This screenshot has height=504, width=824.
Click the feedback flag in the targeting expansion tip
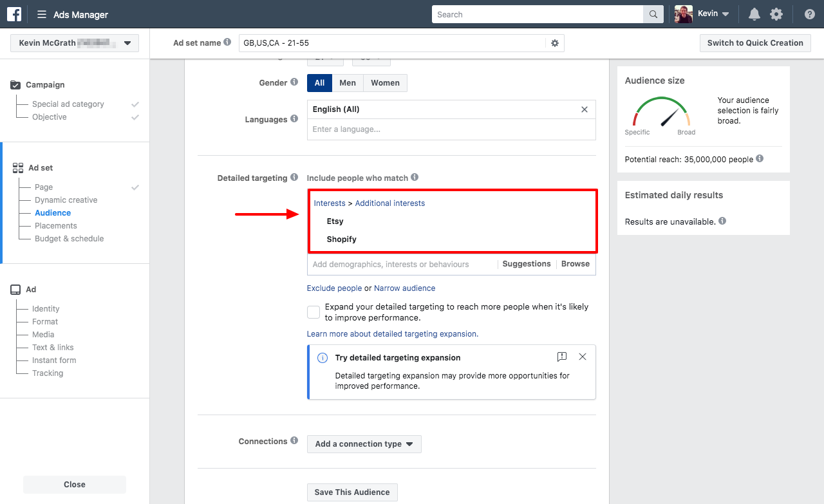561,356
